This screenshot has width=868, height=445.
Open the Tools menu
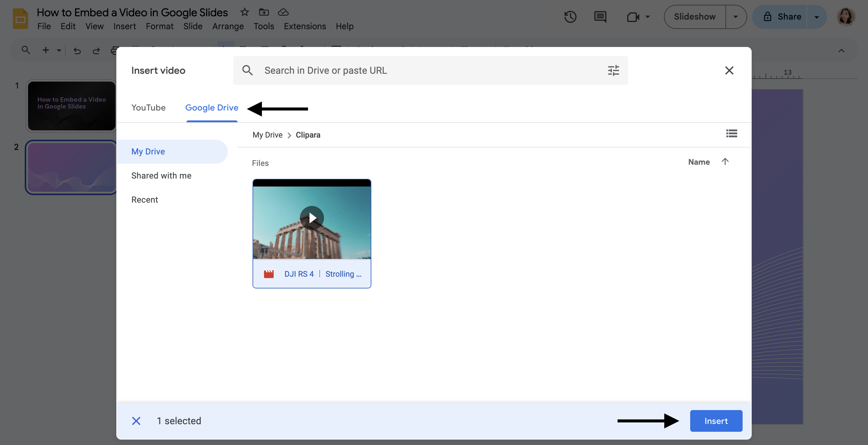[263, 26]
